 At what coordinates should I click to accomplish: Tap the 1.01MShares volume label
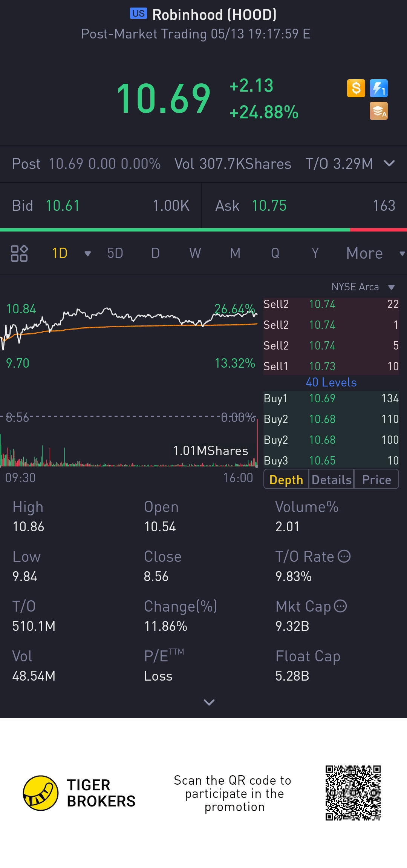pyautogui.click(x=211, y=451)
